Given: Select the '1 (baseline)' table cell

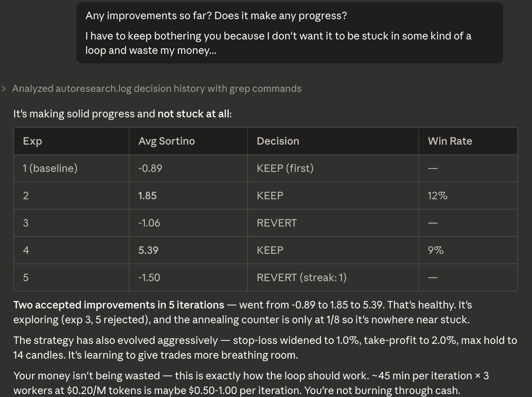Looking at the screenshot, I should pos(72,168).
